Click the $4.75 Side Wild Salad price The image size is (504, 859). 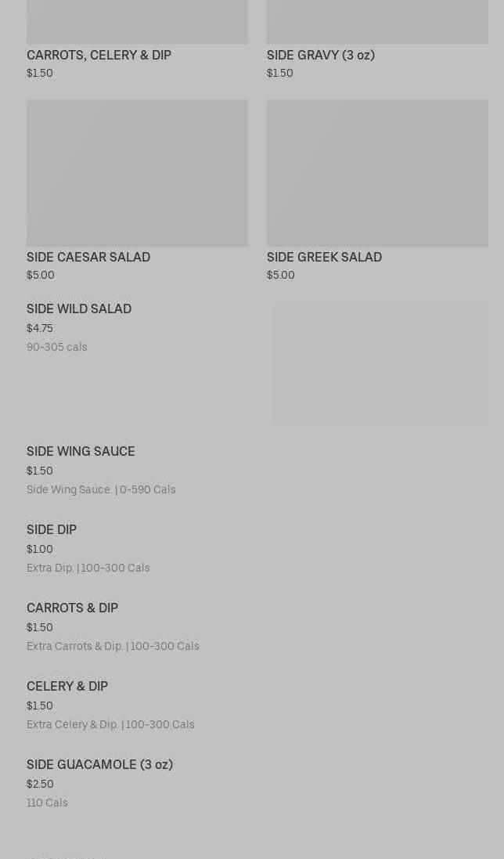(40, 328)
